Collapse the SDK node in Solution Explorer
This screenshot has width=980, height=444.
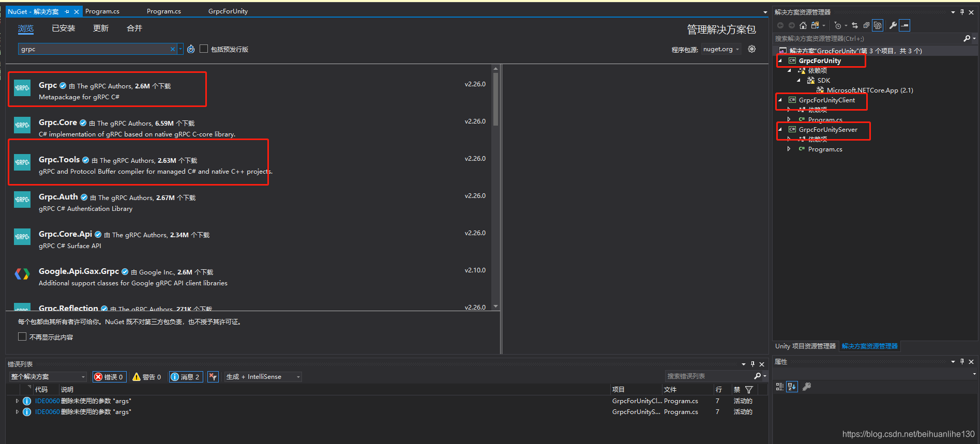click(x=798, y=80)
